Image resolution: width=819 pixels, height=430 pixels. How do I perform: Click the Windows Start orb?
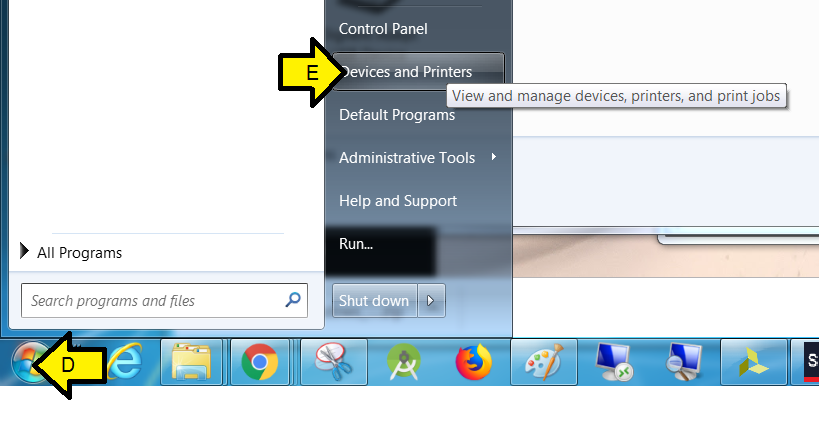click(29, 362)
